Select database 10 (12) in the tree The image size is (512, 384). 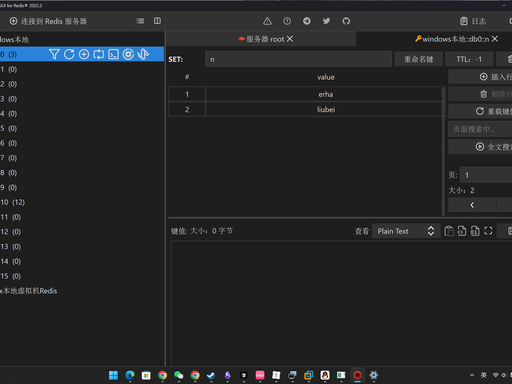pos(82,202)
